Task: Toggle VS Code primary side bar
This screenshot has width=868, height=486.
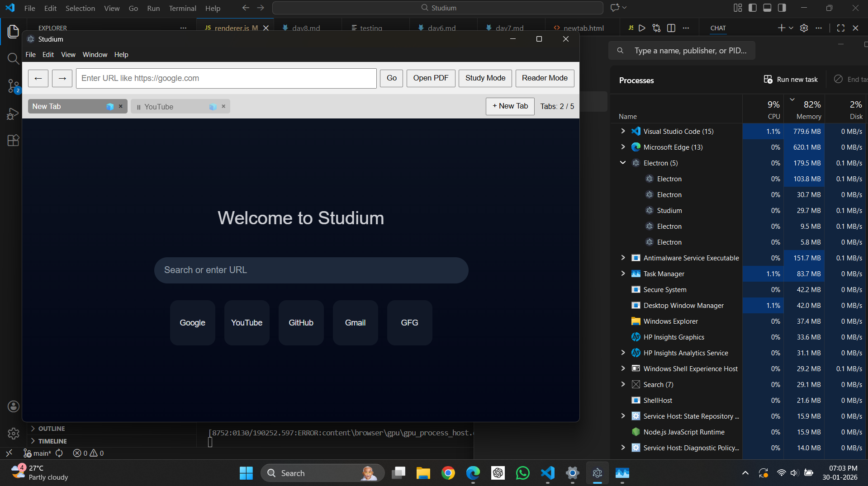Action: pyautogui.click(x=753, y=8)
